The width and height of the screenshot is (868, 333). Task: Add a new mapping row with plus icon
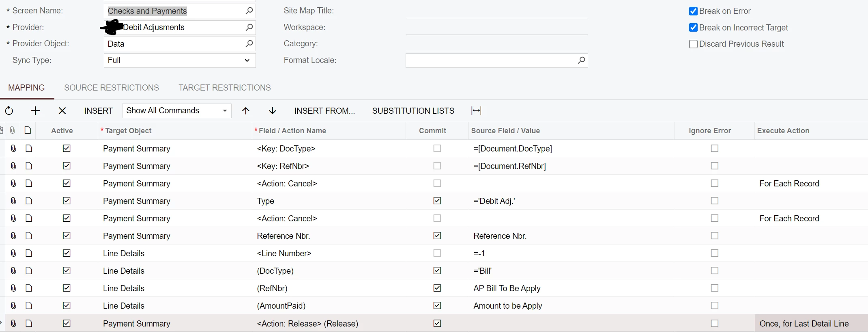[x=36, y=111]
